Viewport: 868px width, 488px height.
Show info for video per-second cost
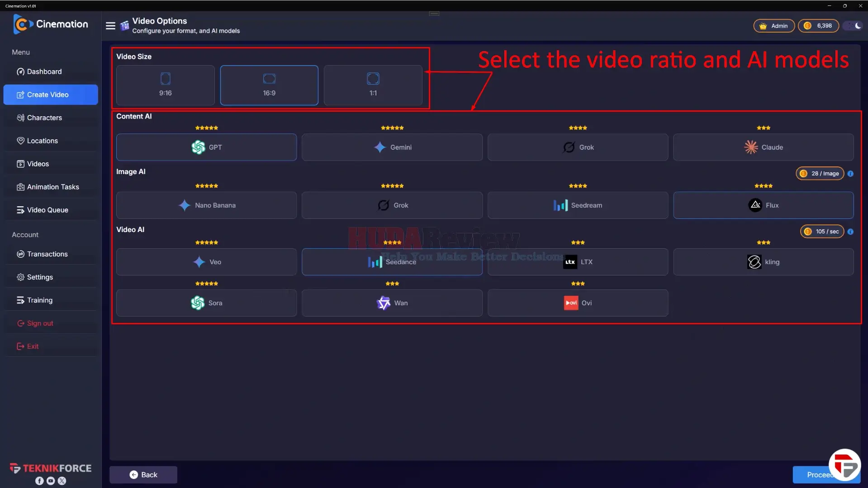850,232
